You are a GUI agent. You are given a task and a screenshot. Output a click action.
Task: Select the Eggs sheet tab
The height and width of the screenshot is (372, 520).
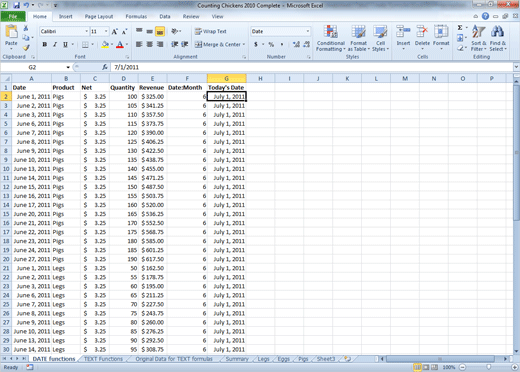(284, 359)
